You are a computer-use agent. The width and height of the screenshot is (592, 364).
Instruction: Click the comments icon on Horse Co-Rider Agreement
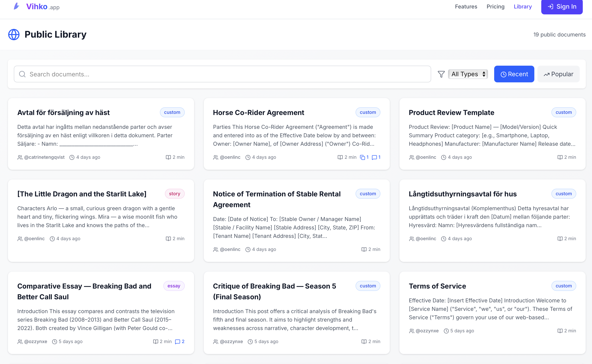[x=374, y=157]
